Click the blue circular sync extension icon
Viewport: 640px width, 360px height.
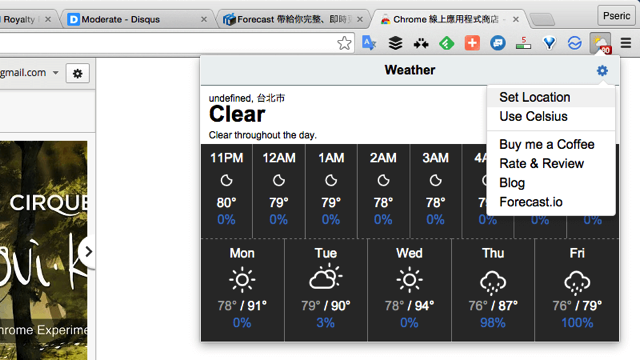(x=575, y=43)
